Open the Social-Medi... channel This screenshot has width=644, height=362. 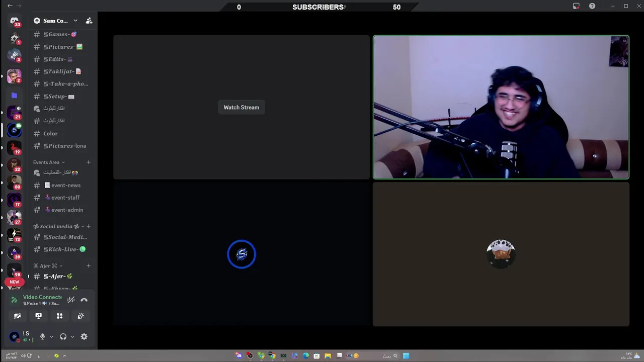[60, 237]
